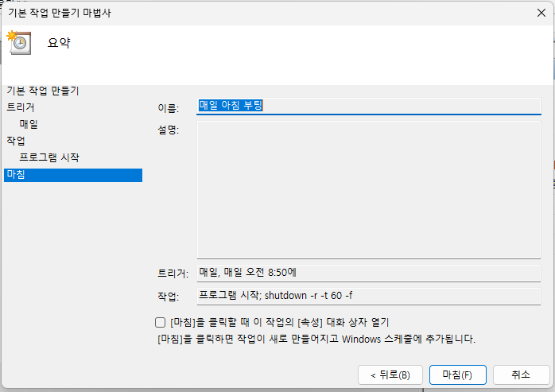Click the 마침(F) button
The image size is (555, 392).
pyautogui.click(x=458, y=375)
